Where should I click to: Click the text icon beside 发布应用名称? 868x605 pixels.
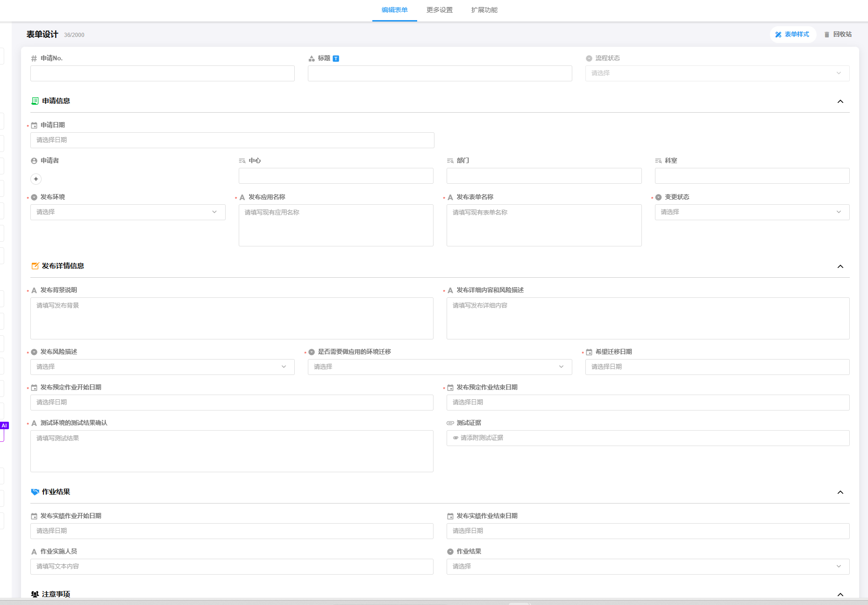pyautogui.click(x=242, y=197)
